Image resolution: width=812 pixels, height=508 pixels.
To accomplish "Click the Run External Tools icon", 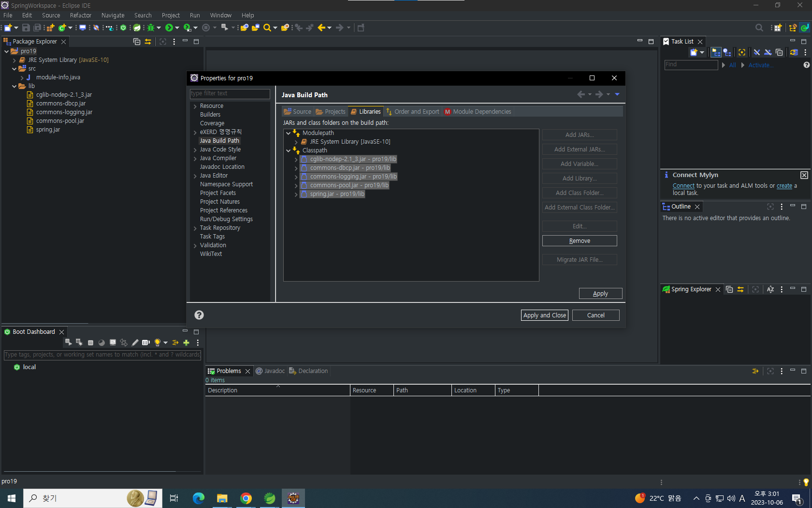I will (188, 28).
